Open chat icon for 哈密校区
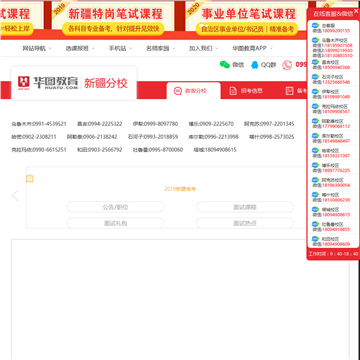 [315, 150]
